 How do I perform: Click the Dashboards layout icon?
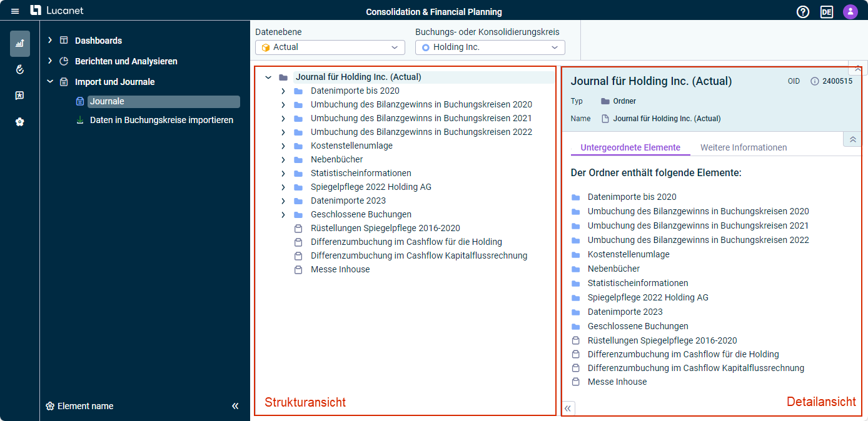(64, 41)
